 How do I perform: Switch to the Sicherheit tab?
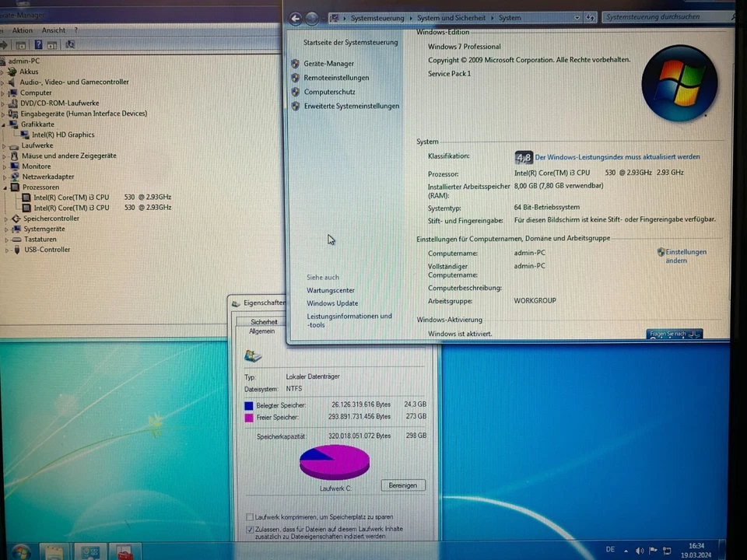coord(264,321)
